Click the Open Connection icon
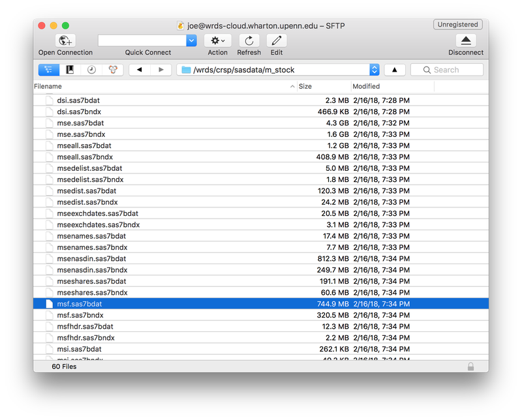Image resolution: width=522 pixels, height=420 pixels. (x=64, y=40)
